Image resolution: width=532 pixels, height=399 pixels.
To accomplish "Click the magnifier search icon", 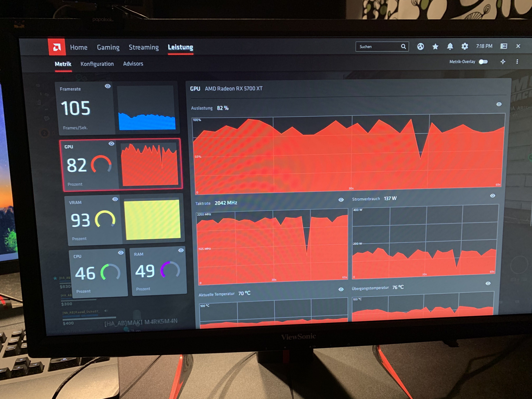I will point(403,46).
